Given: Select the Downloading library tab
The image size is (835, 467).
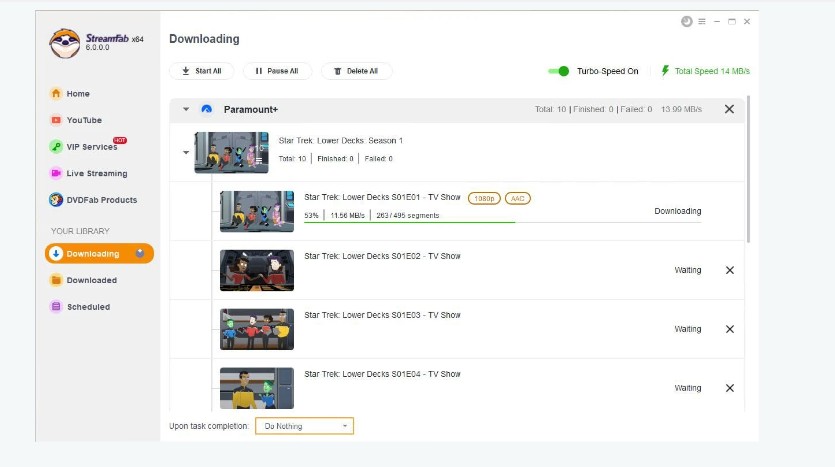Looking at the screenshot, I should 100,253.
